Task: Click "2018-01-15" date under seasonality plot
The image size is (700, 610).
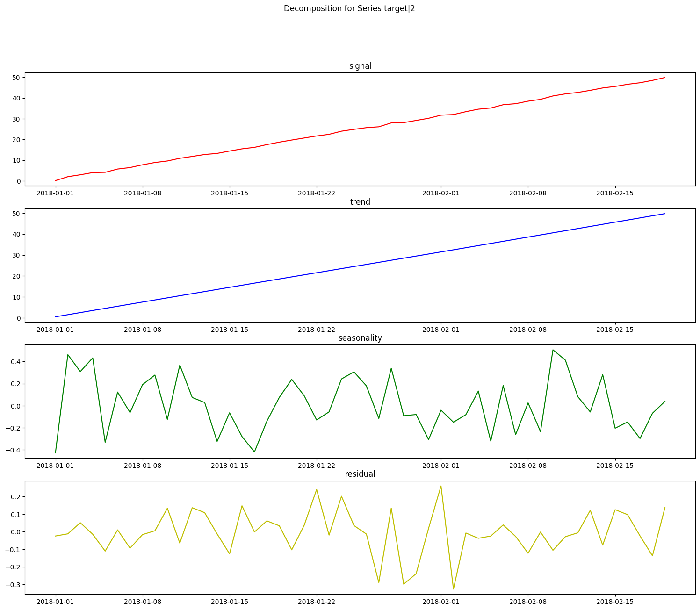Action: 230,465
